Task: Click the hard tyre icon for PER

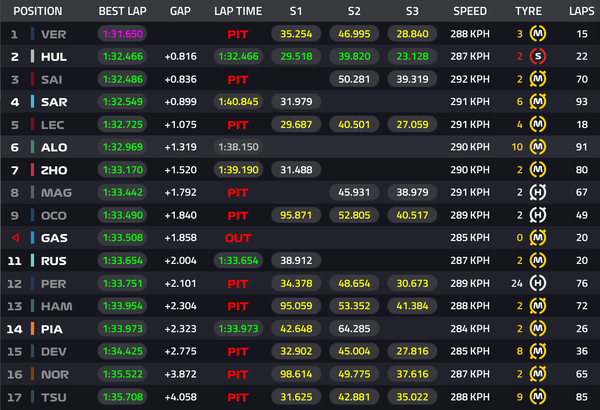Action: pyautogui.click(x=539, y=282)
